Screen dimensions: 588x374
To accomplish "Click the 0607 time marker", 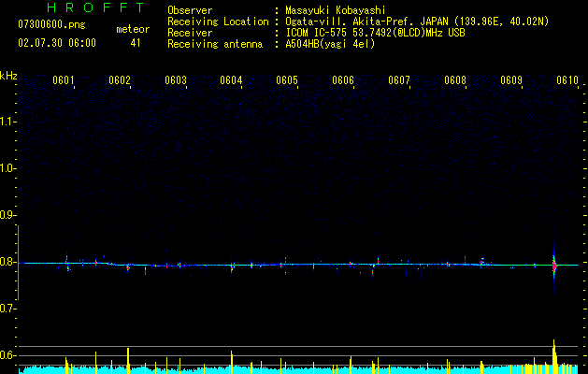I will (399, 80).
